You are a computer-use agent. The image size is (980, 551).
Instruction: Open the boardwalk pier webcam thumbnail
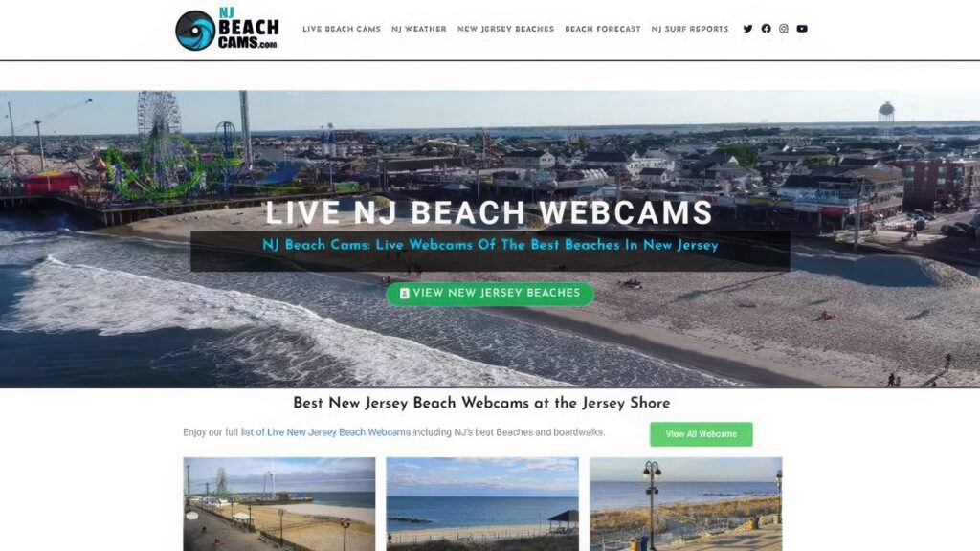tap(279, 504)
